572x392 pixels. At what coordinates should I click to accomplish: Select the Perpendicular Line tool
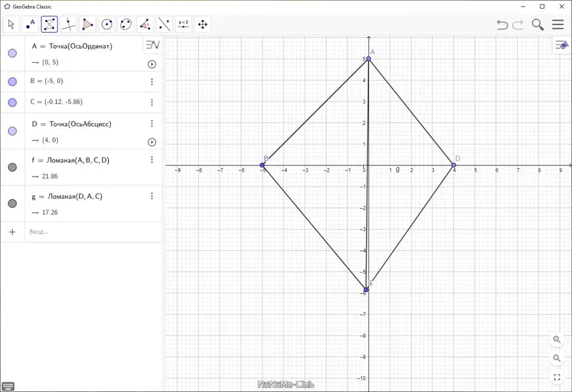pos(69,24)
